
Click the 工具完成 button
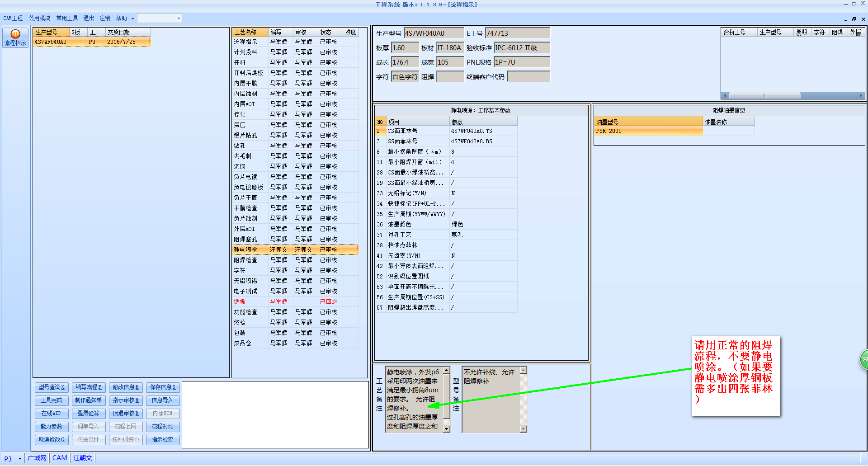[x=52, y=400]
